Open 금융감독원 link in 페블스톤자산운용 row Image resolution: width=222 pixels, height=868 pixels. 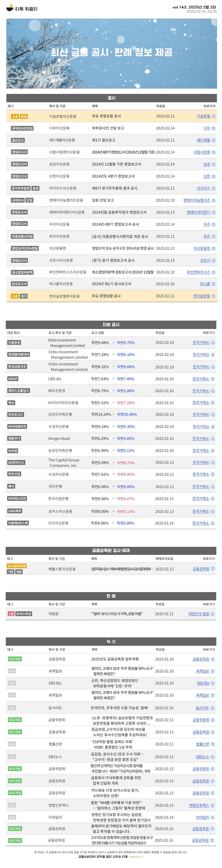[x=201, y=569]
